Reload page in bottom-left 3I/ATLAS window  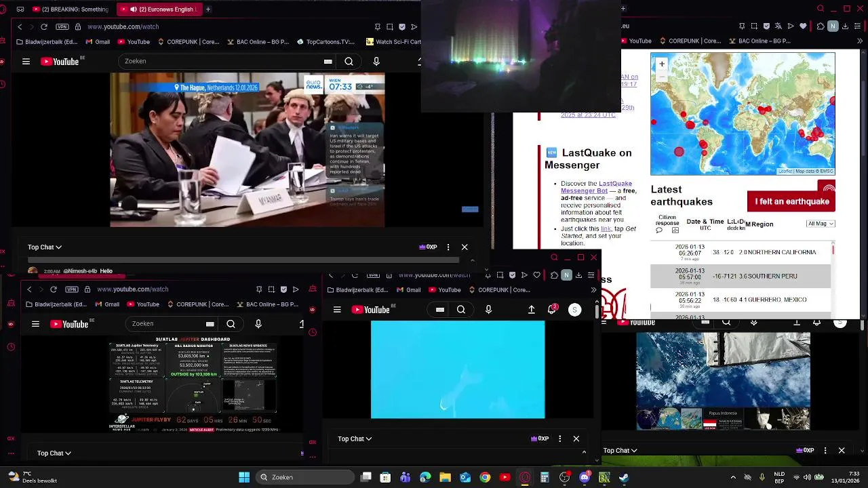click(54, 289)
